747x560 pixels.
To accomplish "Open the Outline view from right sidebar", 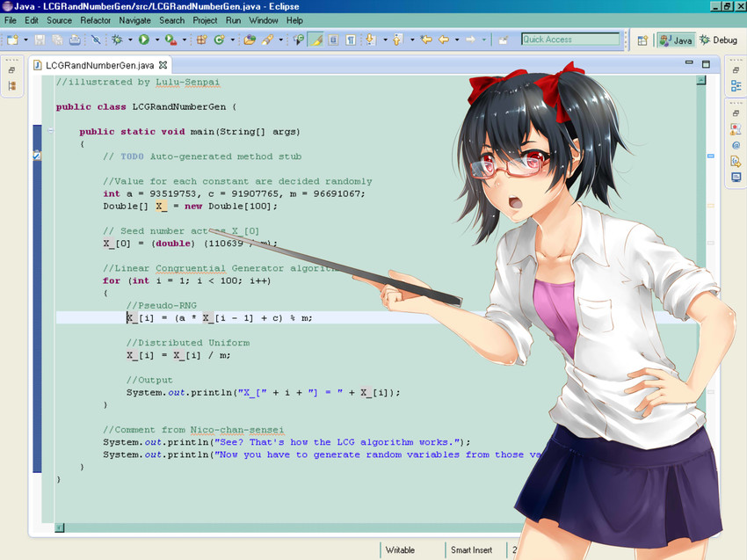I will point(736,86).
